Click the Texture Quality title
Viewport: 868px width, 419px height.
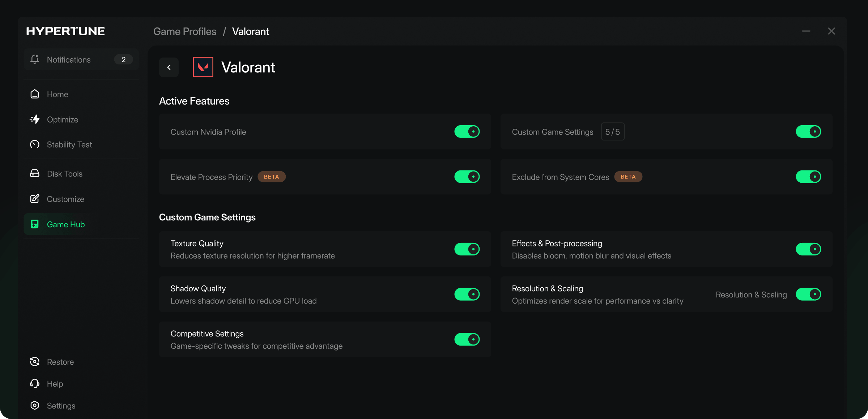(x=197, y=244)
